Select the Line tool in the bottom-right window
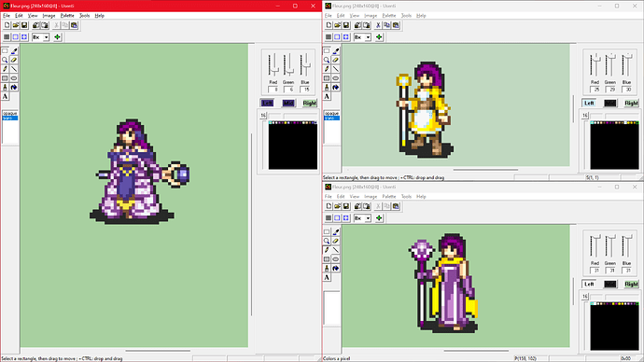Viewport: 644px width, 362px height. click(336, 250)
